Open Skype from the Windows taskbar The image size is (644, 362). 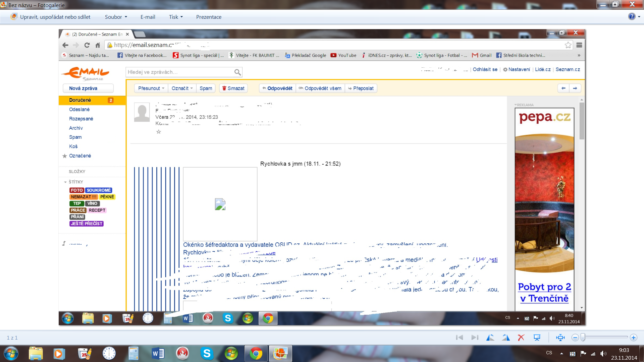click(x=207, y=354)
